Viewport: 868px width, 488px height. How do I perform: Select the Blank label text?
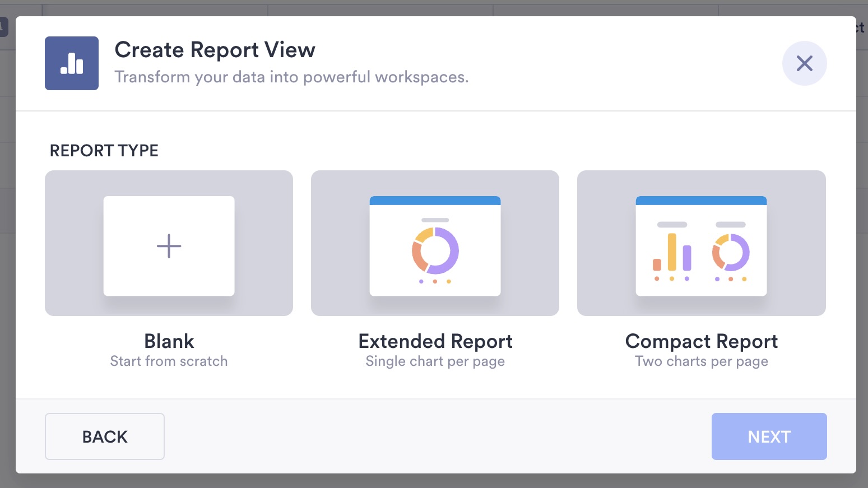pos(169,341)
